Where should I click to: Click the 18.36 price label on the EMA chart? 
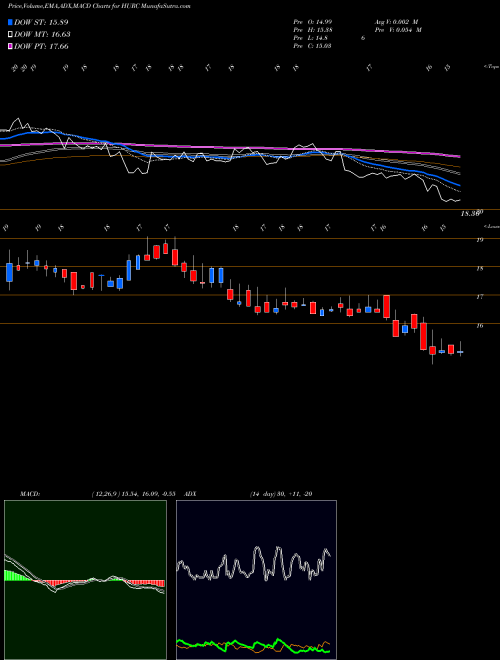click(470, 214)
